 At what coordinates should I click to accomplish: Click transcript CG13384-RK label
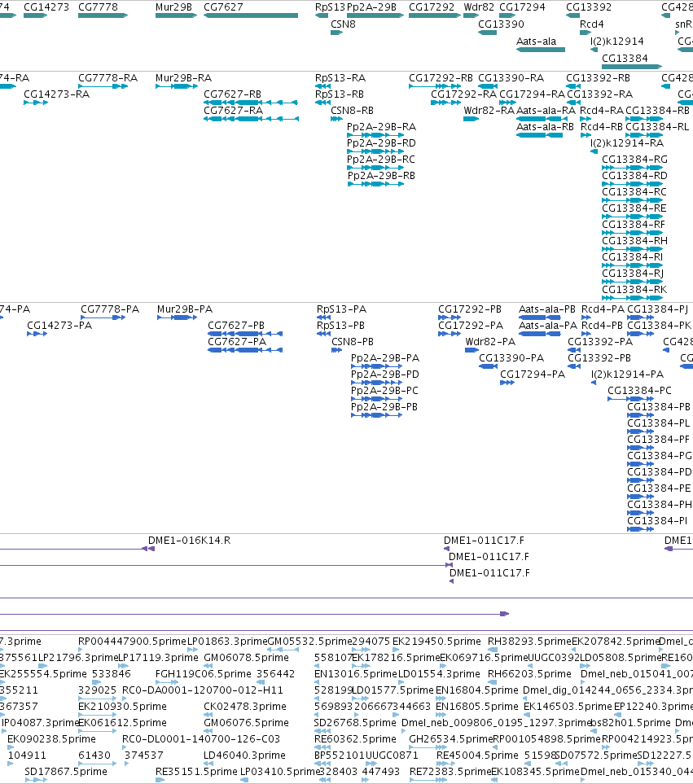click(634, 290)
